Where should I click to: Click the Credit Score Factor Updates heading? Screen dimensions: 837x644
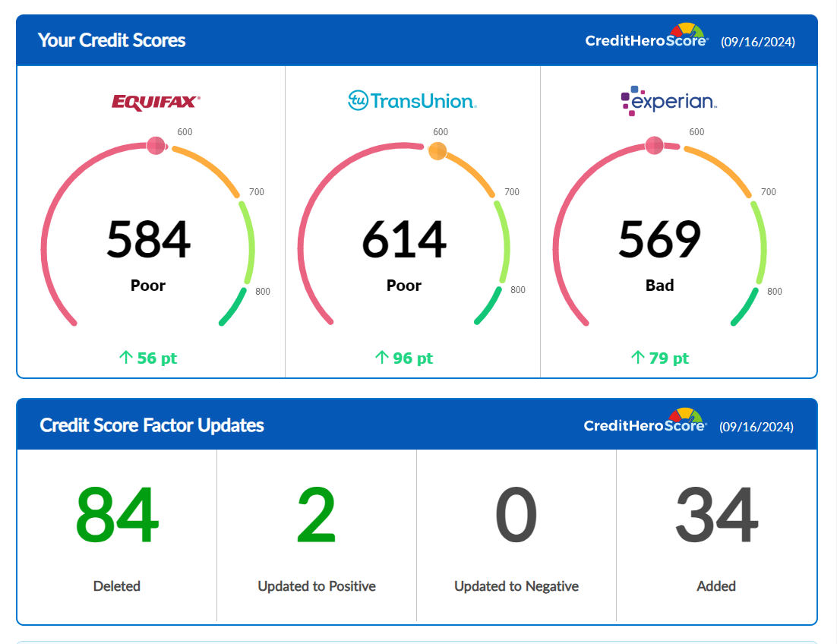pos(152,425)
